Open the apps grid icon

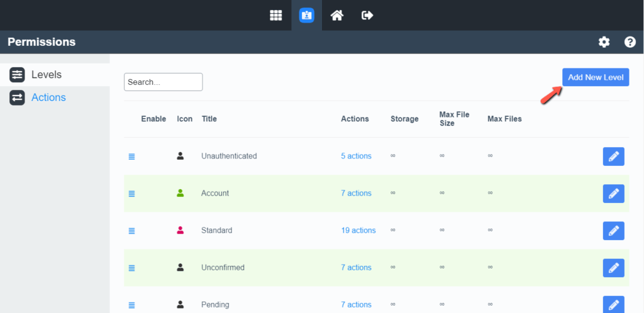275,16
